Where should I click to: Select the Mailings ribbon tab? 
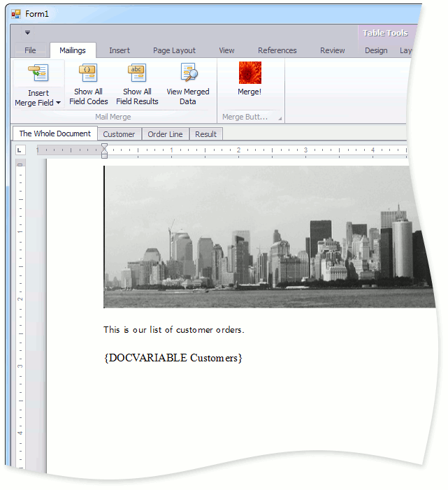[x=73, y=50]
